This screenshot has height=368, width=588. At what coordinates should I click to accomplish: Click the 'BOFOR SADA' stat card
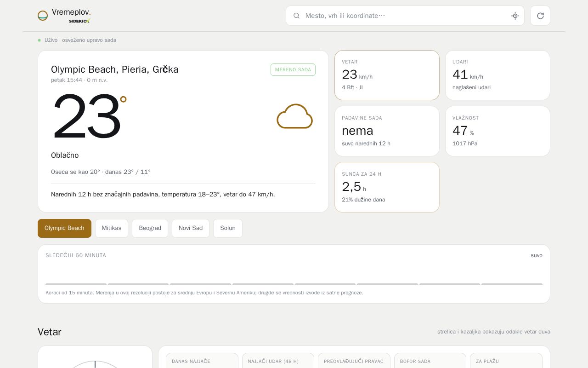tap(430, 361)
